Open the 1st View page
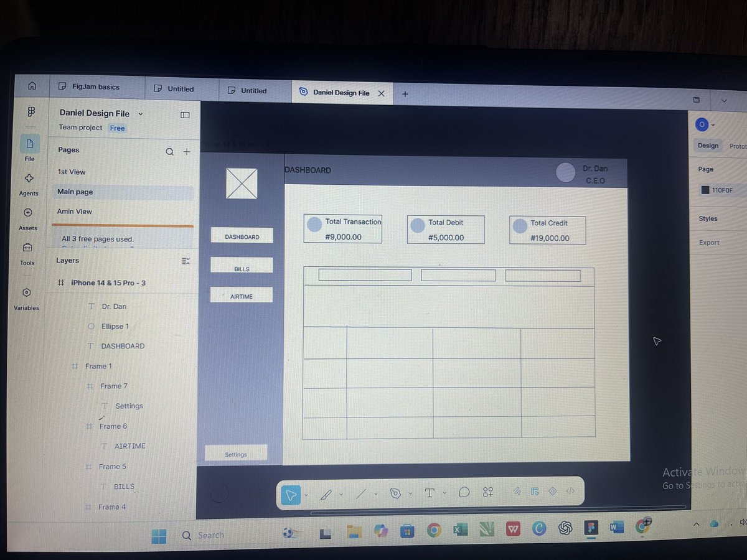747x560 pixels. click(72, 172)
